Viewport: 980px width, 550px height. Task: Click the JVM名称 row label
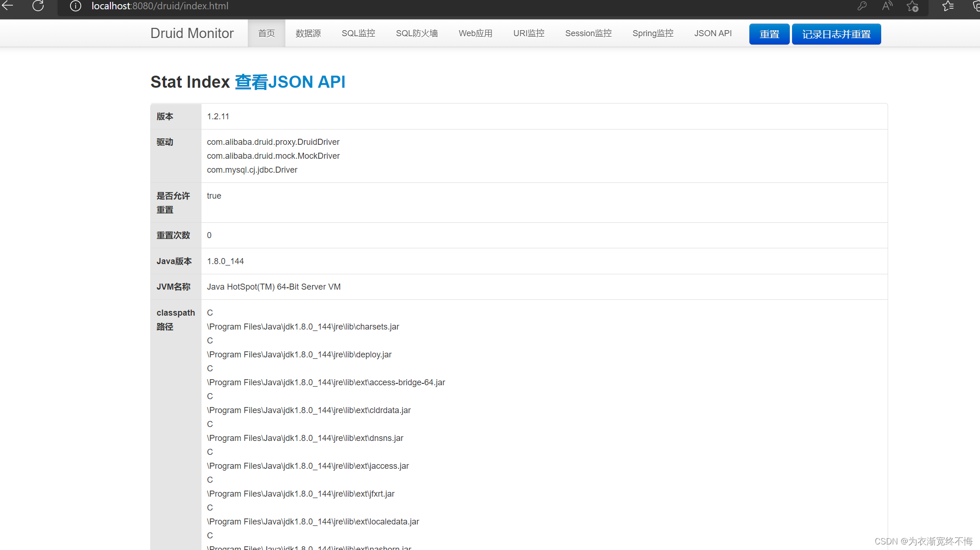click(x=174, y=287)
